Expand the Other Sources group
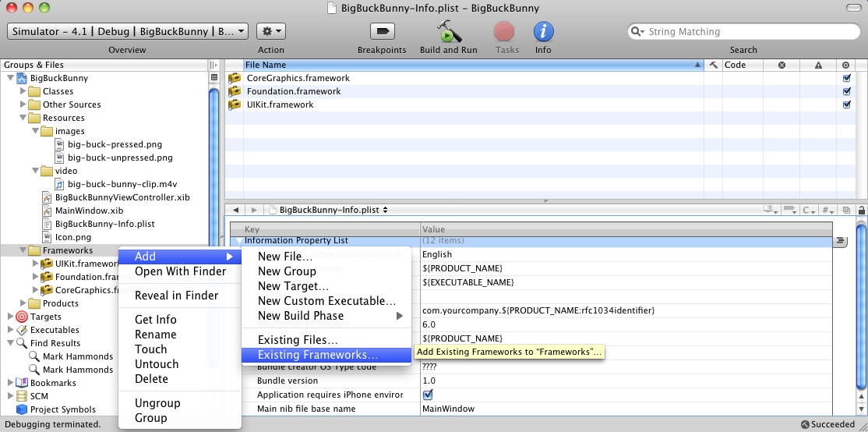Screen dimensions: 868x432 pyautogui.click(x=23, y=104)
